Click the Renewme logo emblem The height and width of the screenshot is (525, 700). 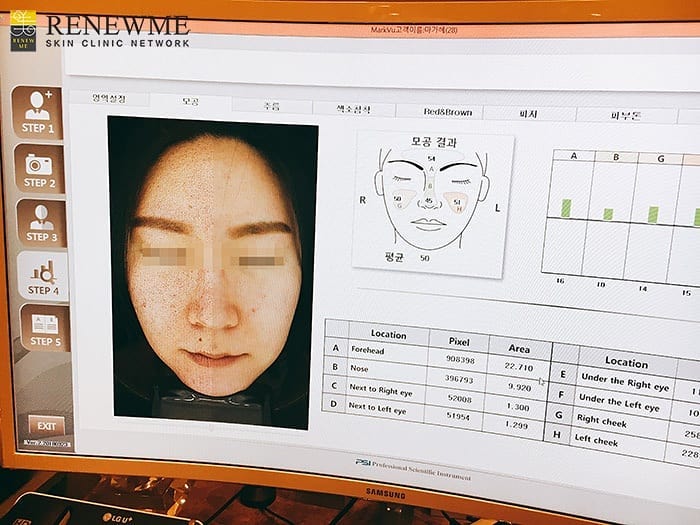click(23, 30)
